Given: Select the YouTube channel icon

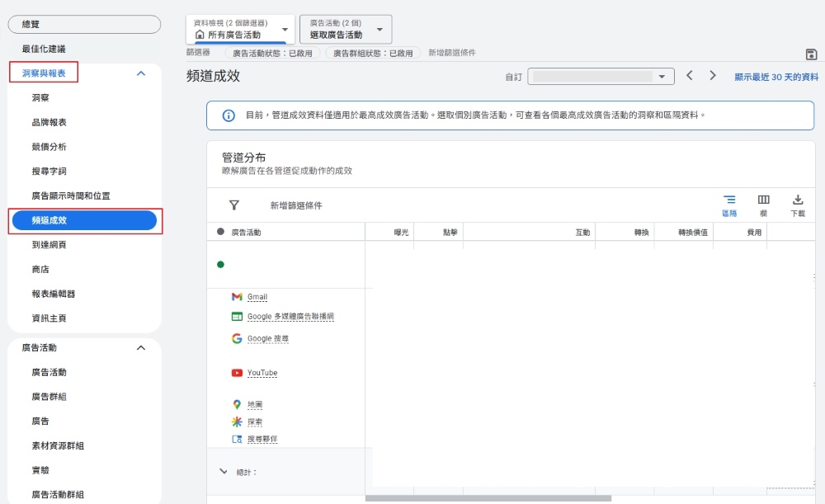Looking at the screenshot, I should click(237, 373).
